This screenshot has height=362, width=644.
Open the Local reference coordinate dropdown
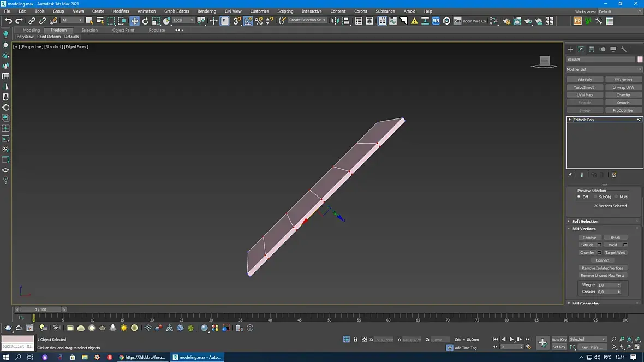(x=183, y=21)
